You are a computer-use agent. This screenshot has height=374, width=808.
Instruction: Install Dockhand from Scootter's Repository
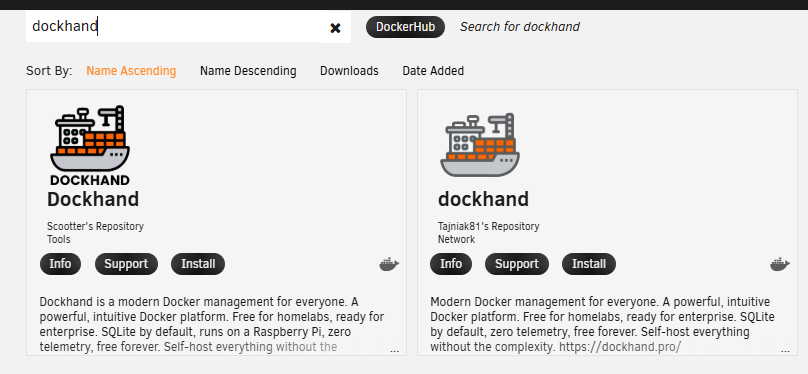(198, 264)
